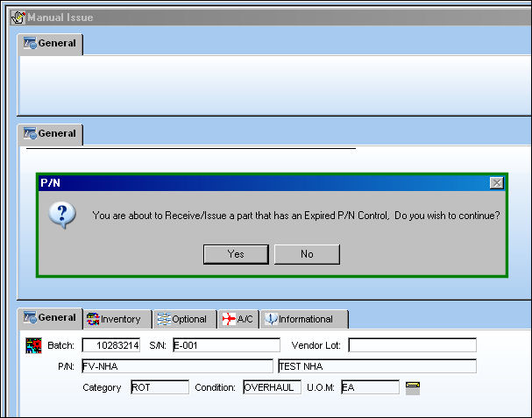This screenshot has width=532, height=418.
Task: Click the middle General tab icon
Action: click(x=30, y=133)
